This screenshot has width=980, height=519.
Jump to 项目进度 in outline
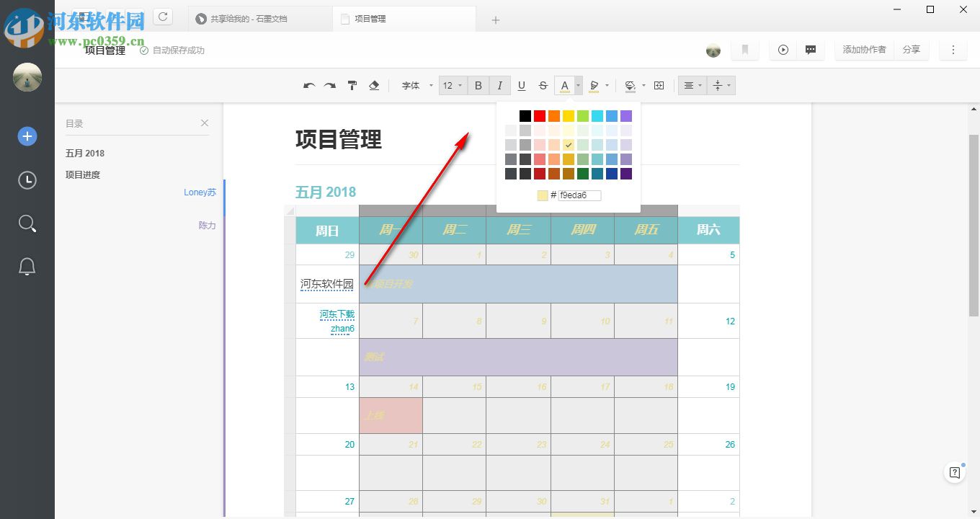pos(83,174)
